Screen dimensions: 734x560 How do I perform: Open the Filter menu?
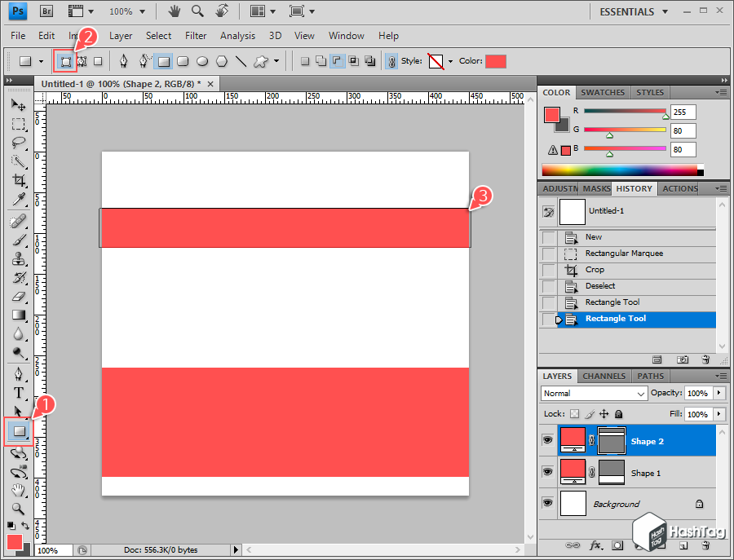195,35
